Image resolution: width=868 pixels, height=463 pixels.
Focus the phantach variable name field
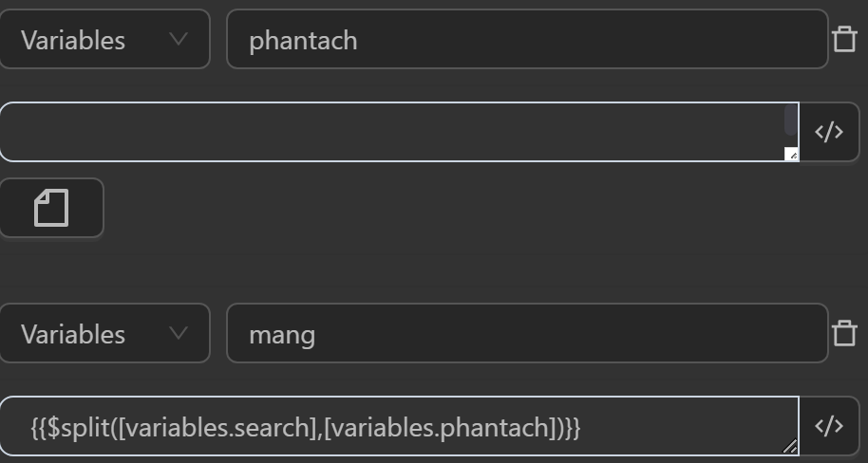pyautogui.click(x=526, y=40)
